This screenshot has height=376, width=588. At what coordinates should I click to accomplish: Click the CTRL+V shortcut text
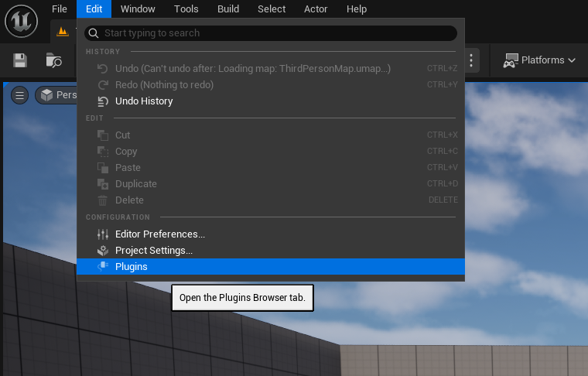tap(442, 167)
